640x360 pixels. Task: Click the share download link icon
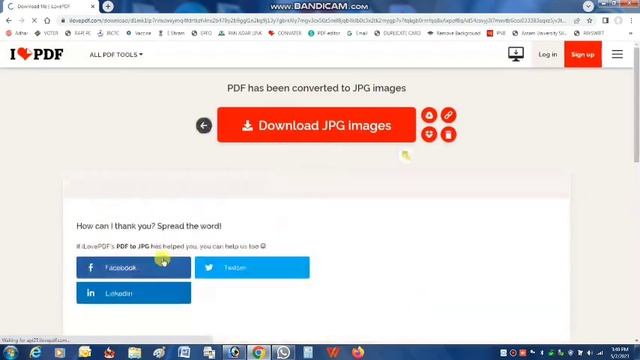tap(448, 115)
